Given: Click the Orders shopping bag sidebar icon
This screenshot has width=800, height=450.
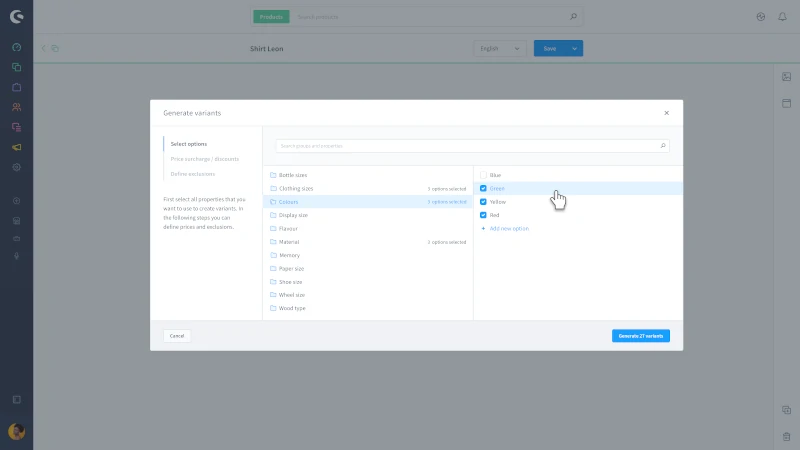Looking at the screenshot, I should (x=17, y=87).
